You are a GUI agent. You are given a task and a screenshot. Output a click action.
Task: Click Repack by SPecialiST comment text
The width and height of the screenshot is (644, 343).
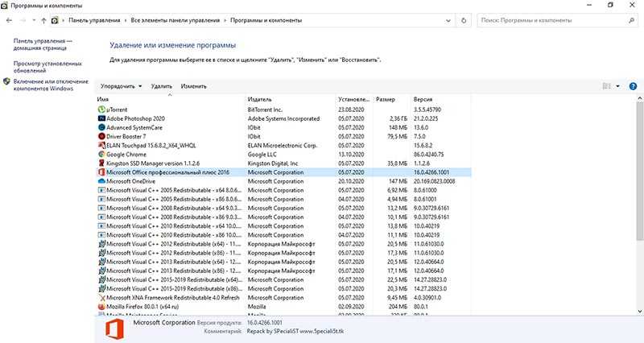point(295,331)
